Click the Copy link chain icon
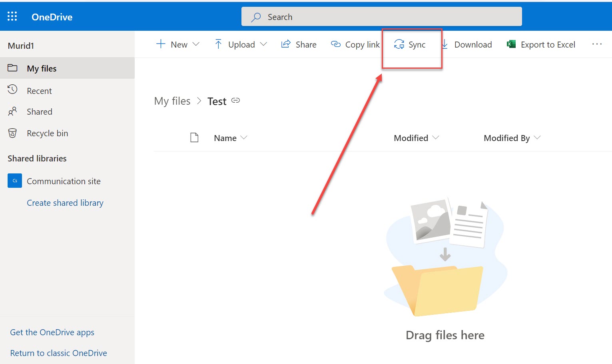Image resolution: width=612 pixels, height=364 pixels. (336, 44)
